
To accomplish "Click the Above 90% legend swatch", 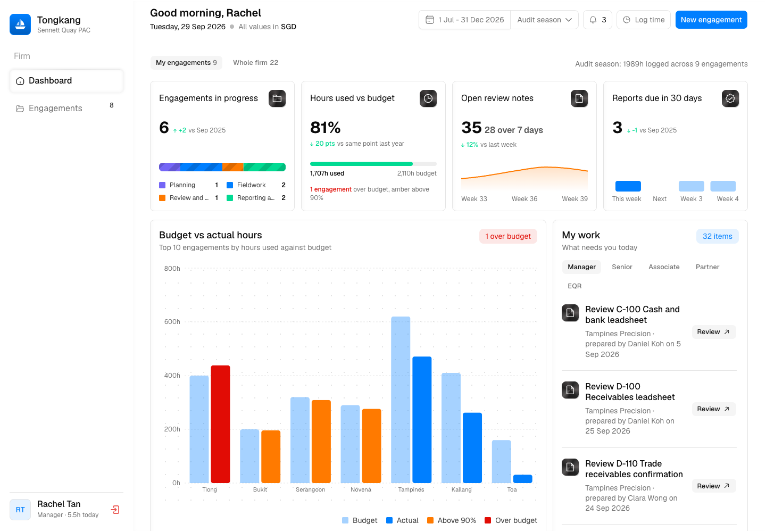I will (x=430, y=520).
